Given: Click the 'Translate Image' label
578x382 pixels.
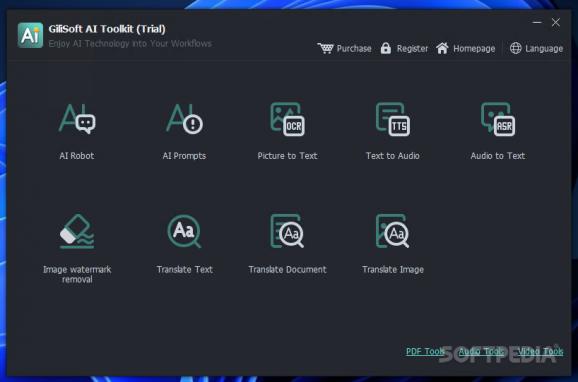Looking at the screenshot, I should (x=393, y=270).
